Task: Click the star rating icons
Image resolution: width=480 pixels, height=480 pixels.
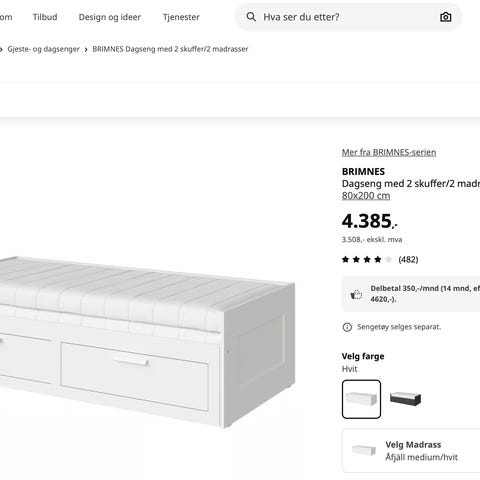Action: (x=367, y=259)
